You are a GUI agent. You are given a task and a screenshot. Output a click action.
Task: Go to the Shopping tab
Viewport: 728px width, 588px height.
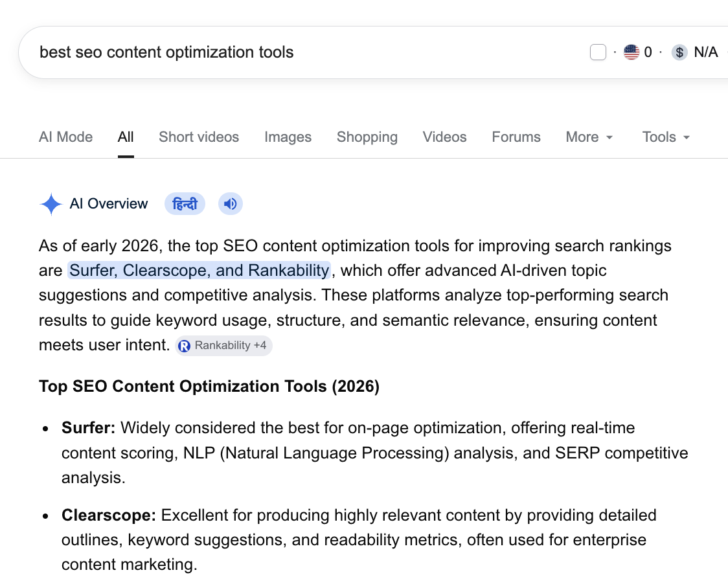367,137
